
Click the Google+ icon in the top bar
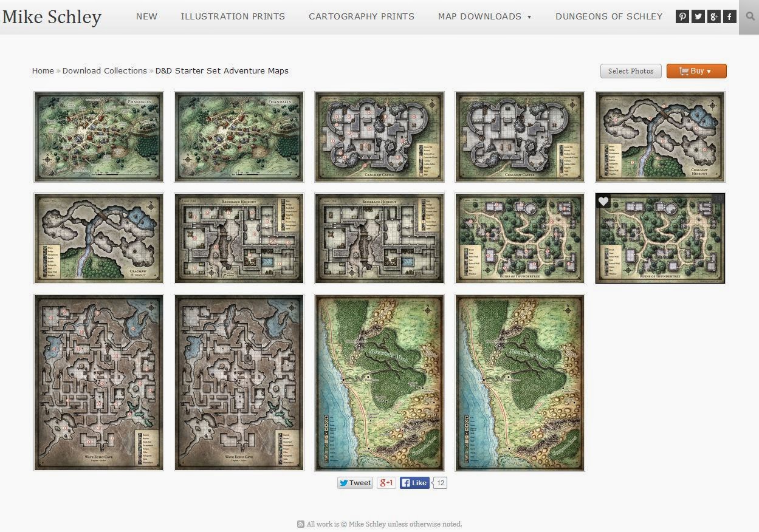713,16
